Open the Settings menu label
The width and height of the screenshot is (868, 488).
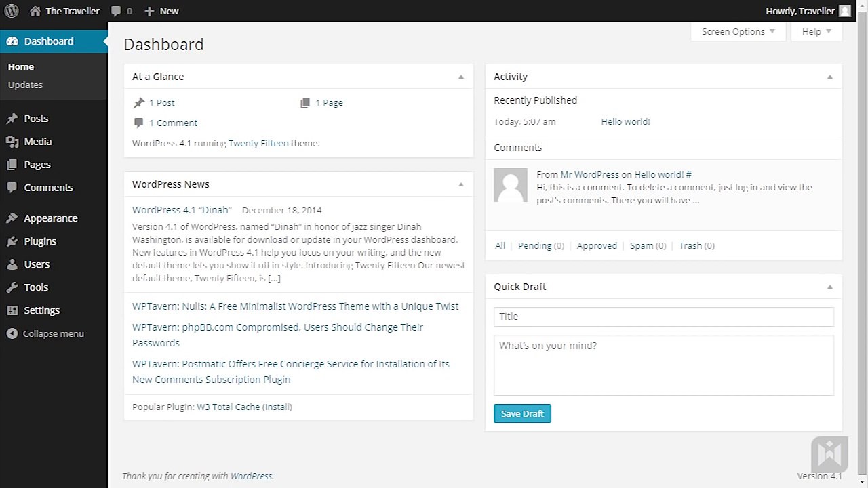click(x=42, y=310)
